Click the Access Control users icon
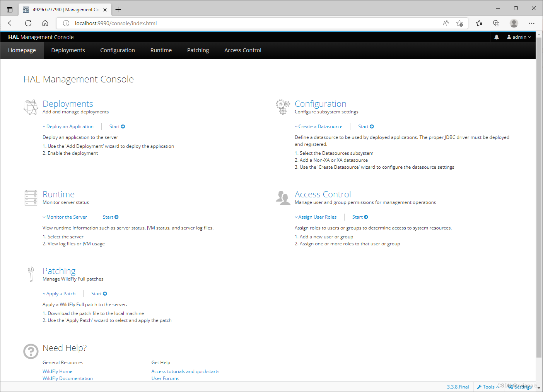543x392 pixels. [x=283, y=197]
